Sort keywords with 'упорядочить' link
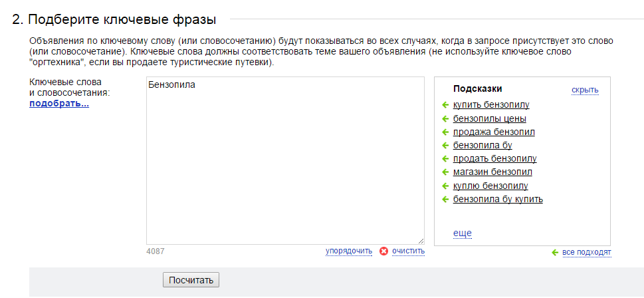 click(349, 251)
